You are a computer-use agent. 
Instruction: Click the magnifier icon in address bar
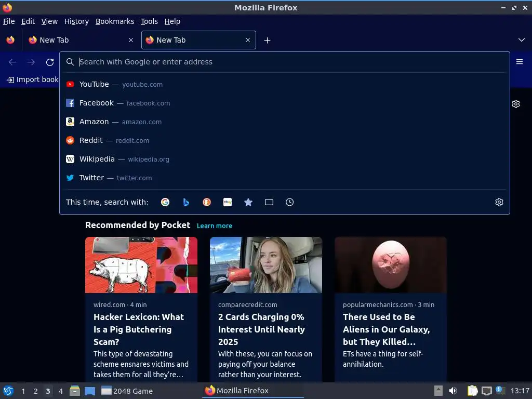coord(70,62)
